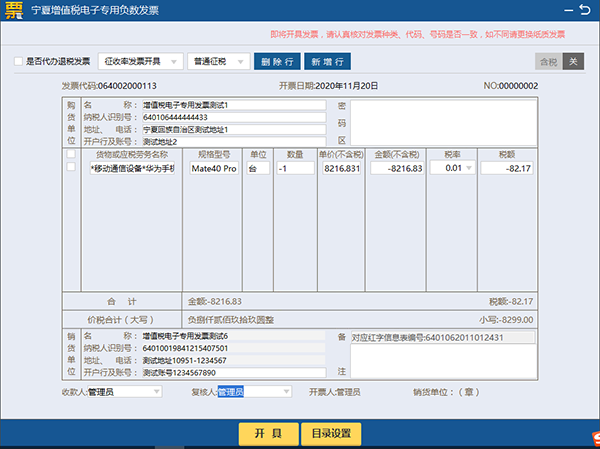The width and height of the screenshot is (600, 449).
Task: Click the 开具 button to issue invoice
Action: click(269, 434)
